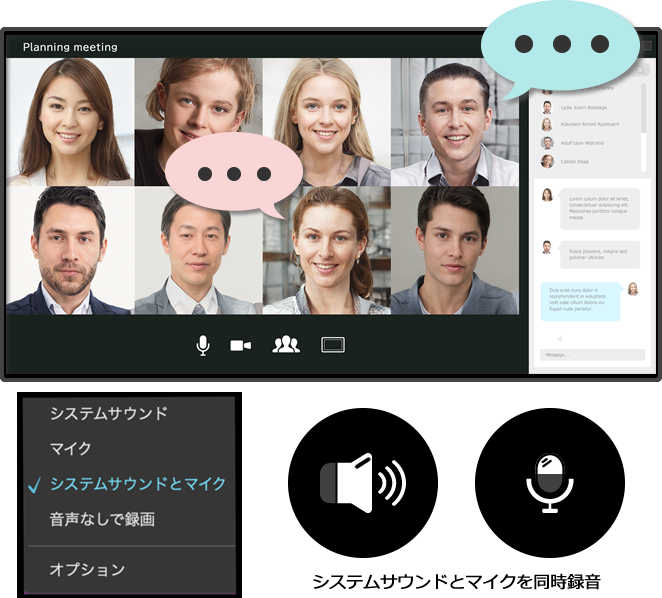
Task: Select AJackson Arnold Appleyard in participant list
Action: [x=590, y=124]
